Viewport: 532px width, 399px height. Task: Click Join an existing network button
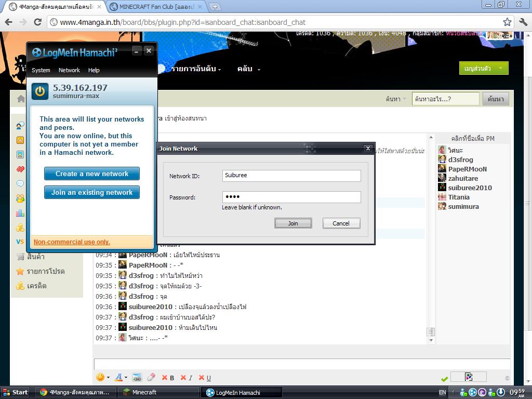pyautogui.click(x=92, y=192)
